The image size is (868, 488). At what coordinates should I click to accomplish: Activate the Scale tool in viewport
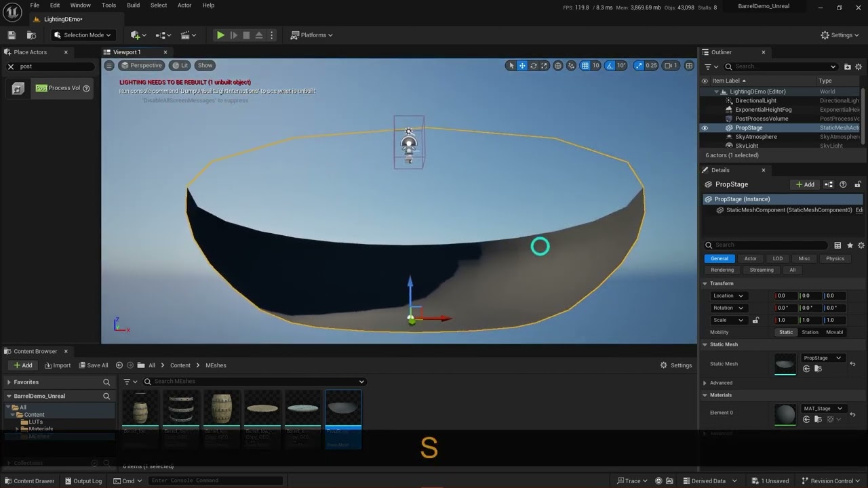545,66
